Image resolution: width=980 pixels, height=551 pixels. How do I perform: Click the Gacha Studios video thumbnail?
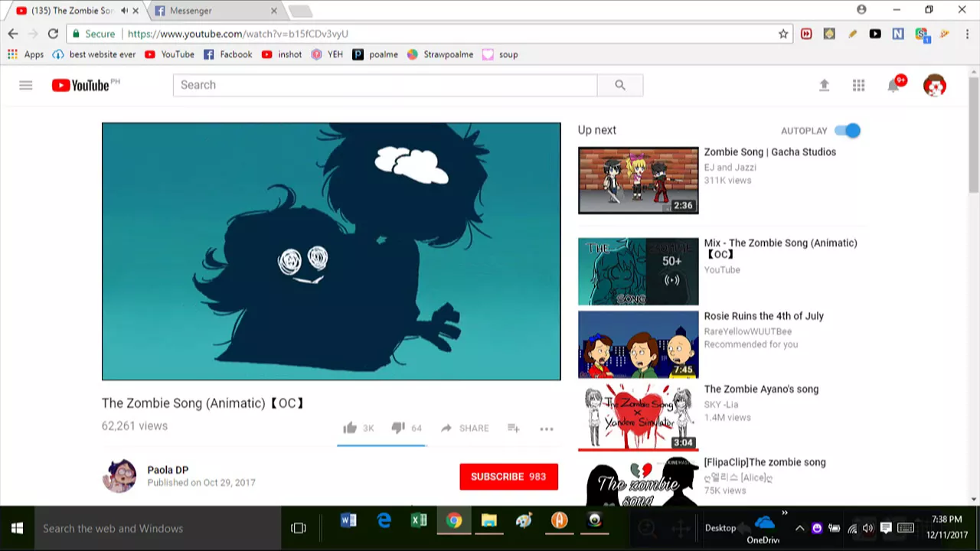click(639, 181)
